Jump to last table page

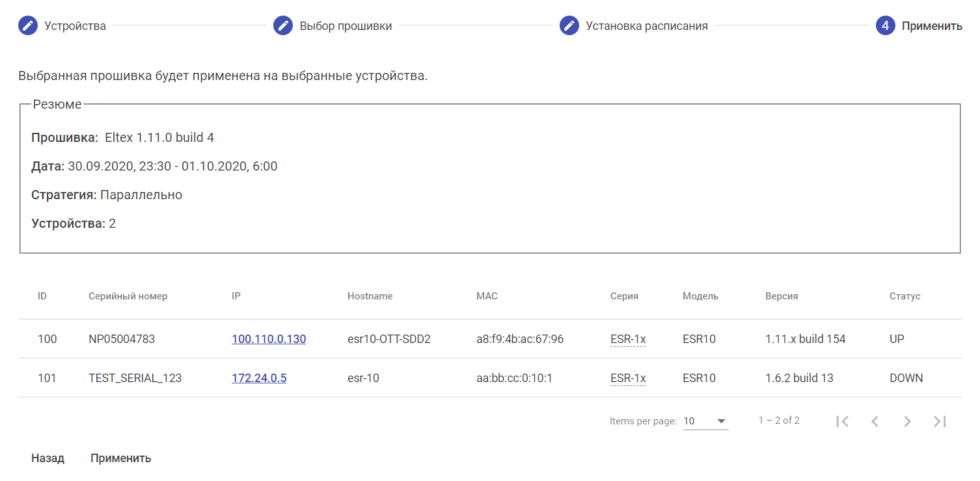940,421
